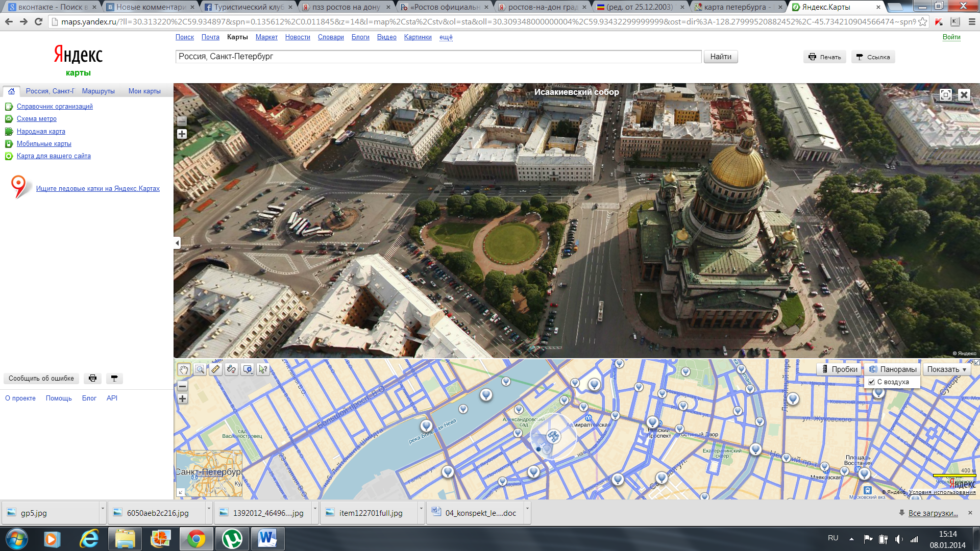Screen dimensions: 980x551
Task: Click Войти to sign in
Action: click(951, 37)
